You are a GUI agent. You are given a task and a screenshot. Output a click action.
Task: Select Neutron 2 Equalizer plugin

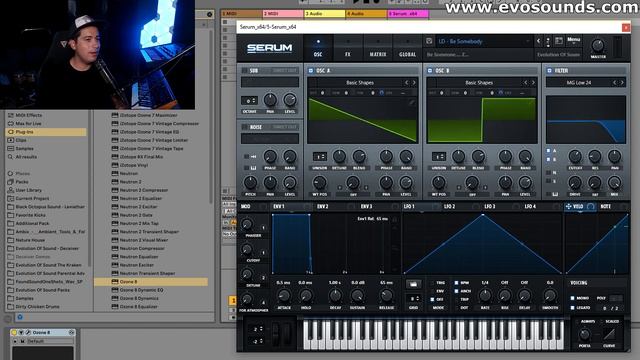click(x=141, y=198)
